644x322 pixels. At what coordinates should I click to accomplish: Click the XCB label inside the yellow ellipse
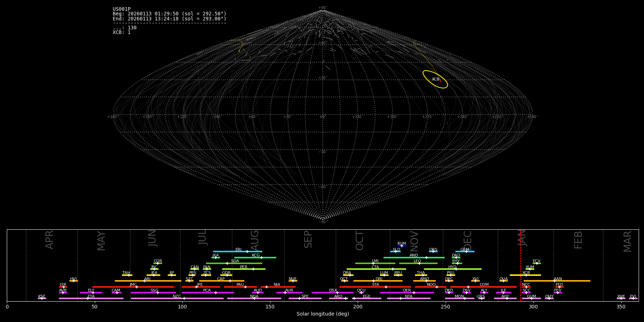435,79
